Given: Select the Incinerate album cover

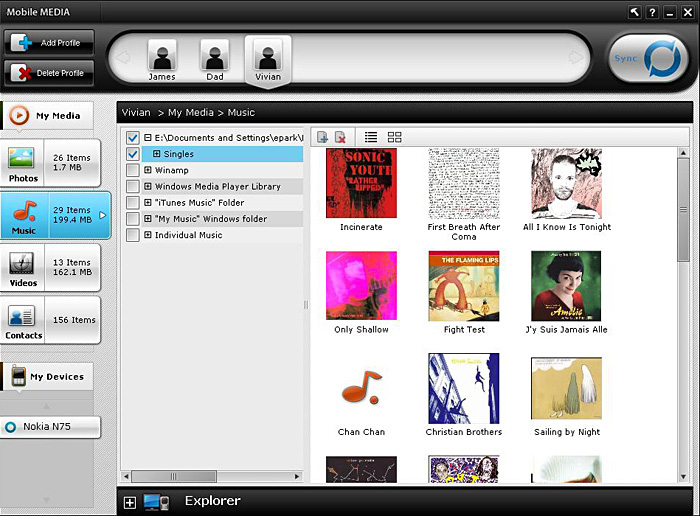Looking at the screenshot, I should [361, 183].
